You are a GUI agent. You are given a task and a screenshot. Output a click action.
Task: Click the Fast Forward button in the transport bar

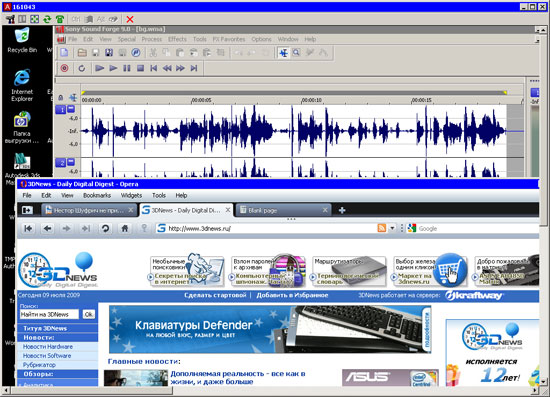180,68
